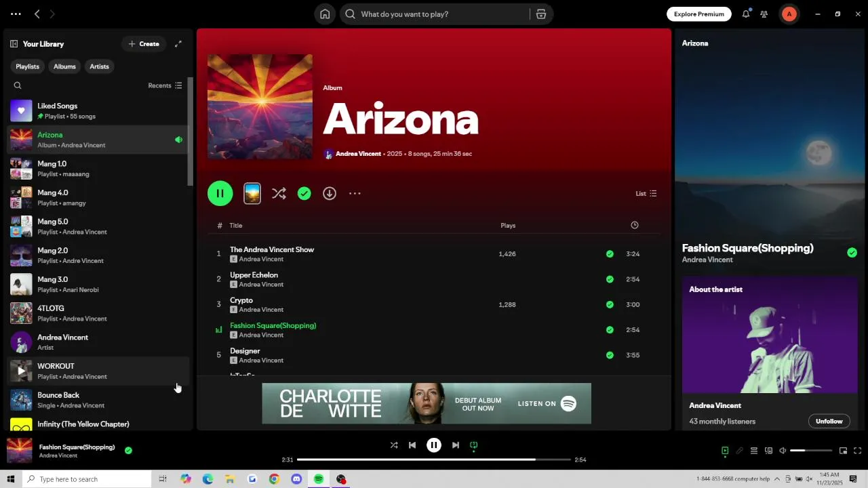Filter library by Playlists

[28, 66]
